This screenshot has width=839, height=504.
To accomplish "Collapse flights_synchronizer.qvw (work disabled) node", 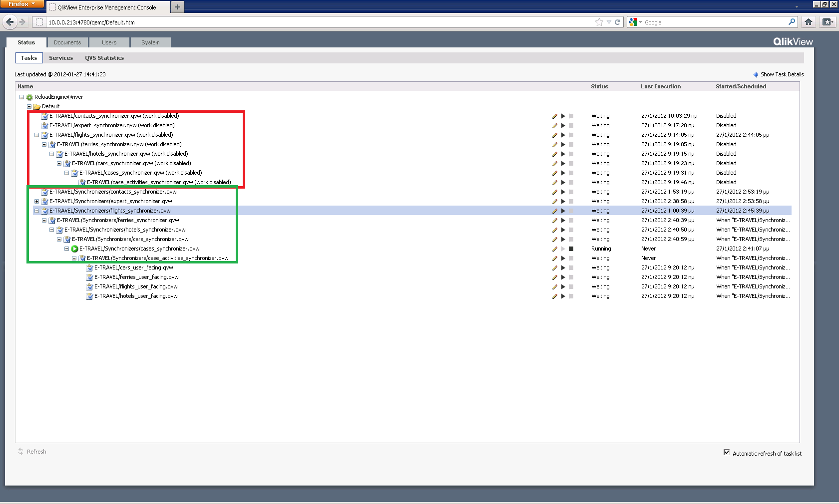I will tap(36, 135).
